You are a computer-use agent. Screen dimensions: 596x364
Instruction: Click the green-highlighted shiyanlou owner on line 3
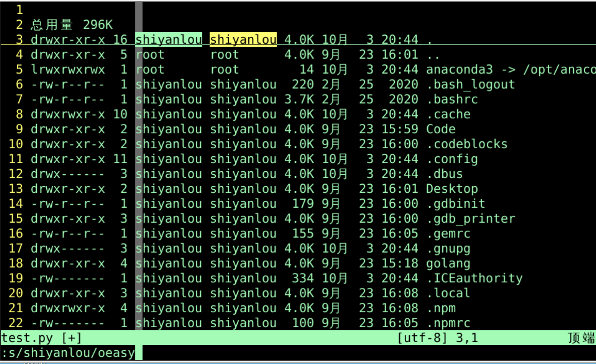(169, 39)
